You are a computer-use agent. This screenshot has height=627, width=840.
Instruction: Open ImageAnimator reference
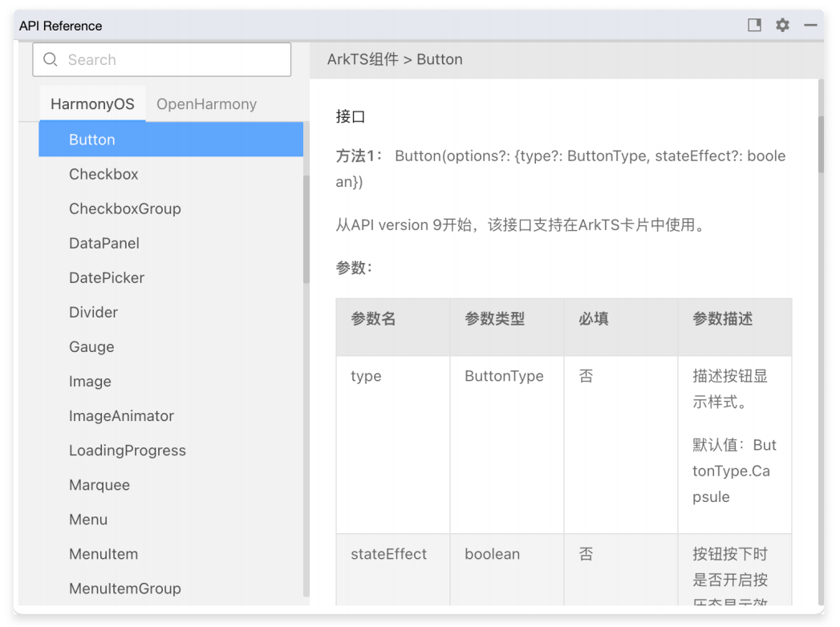pos(121,416)
